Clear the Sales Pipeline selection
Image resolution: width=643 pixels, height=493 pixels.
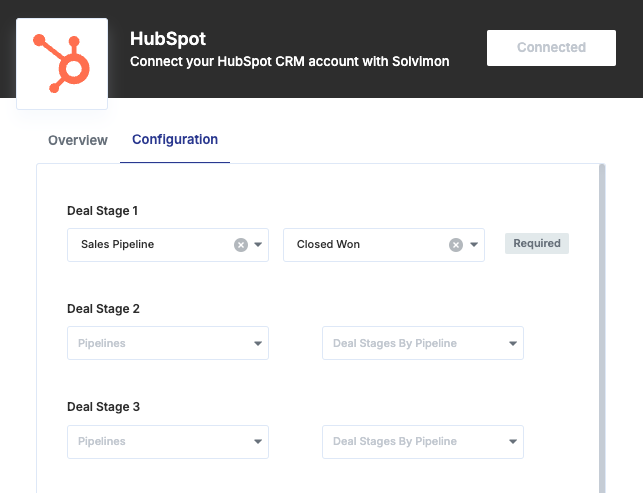[241, 245]
